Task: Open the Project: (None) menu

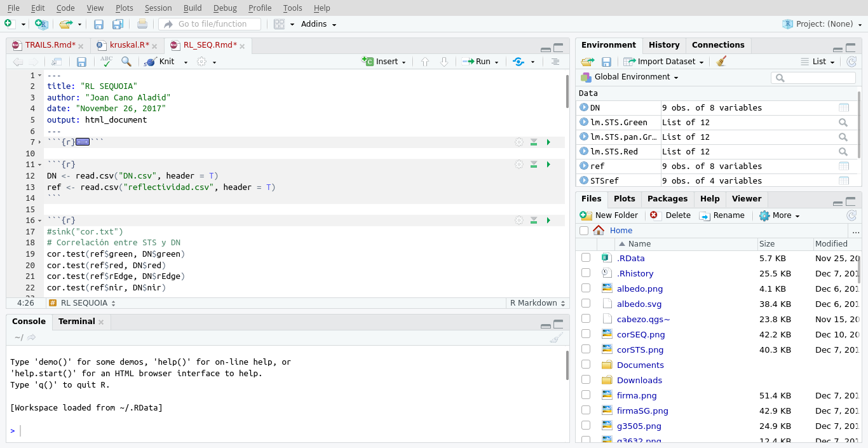Action: tap(823, 24)
